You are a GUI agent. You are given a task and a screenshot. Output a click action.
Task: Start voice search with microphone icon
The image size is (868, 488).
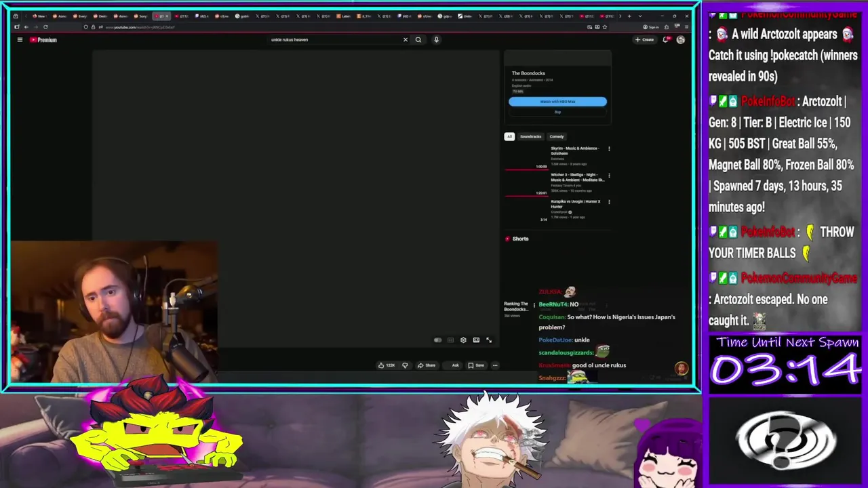[x=436, y=39]
